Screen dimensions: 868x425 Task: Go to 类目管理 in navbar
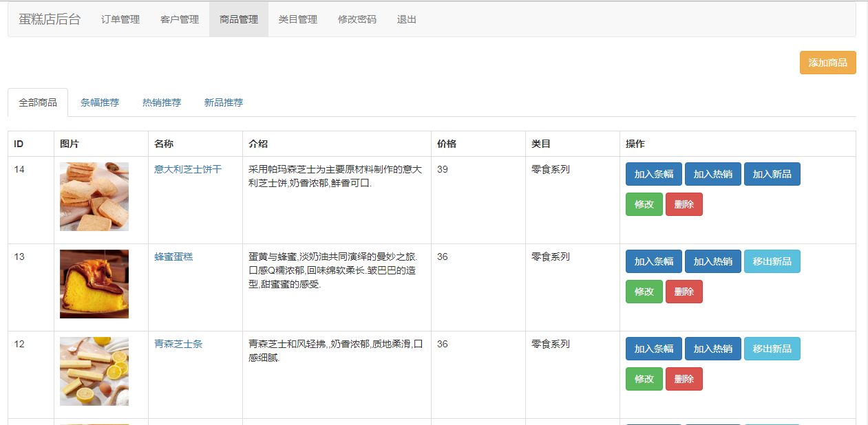click(298, 19)
